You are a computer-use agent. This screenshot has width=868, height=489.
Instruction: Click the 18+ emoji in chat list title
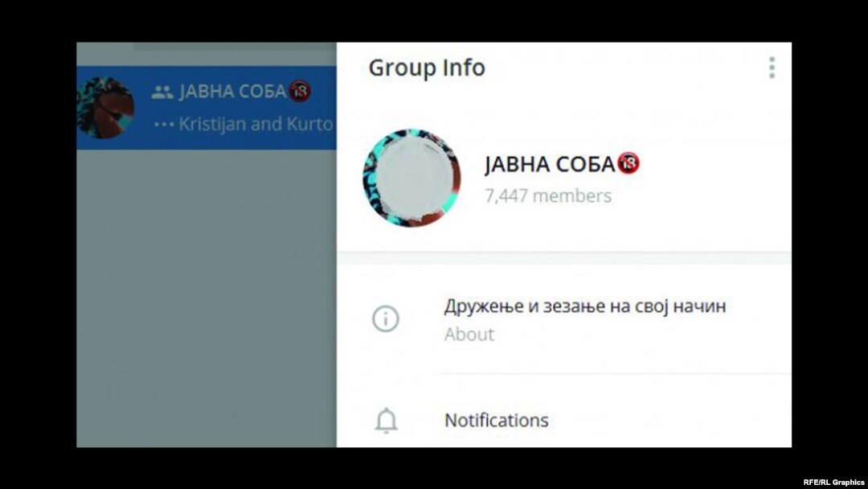point(300,91)
